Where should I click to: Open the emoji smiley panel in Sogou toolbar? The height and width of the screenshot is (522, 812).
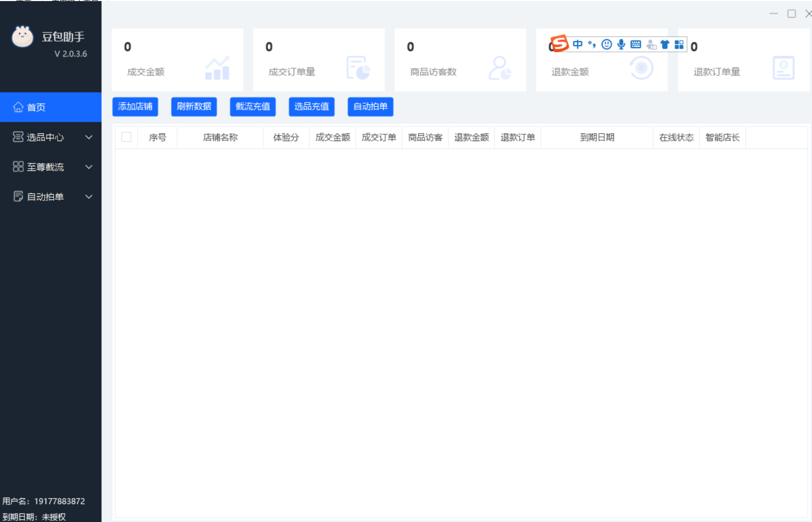click(607, 44)
